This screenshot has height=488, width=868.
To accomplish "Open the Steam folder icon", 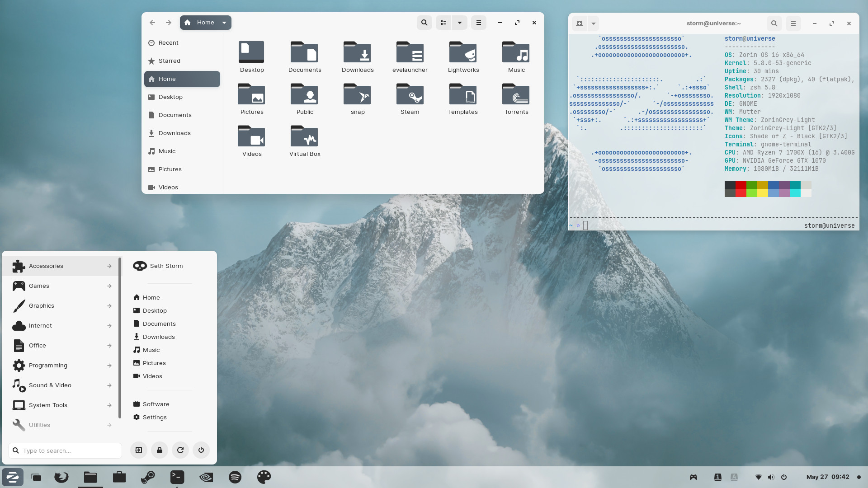I will click(x=410, y=99).
